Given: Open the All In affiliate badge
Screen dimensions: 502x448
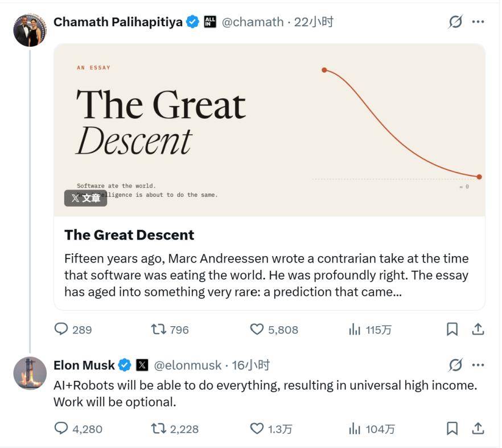Looking at the screenshot, I should pos(210,22).
